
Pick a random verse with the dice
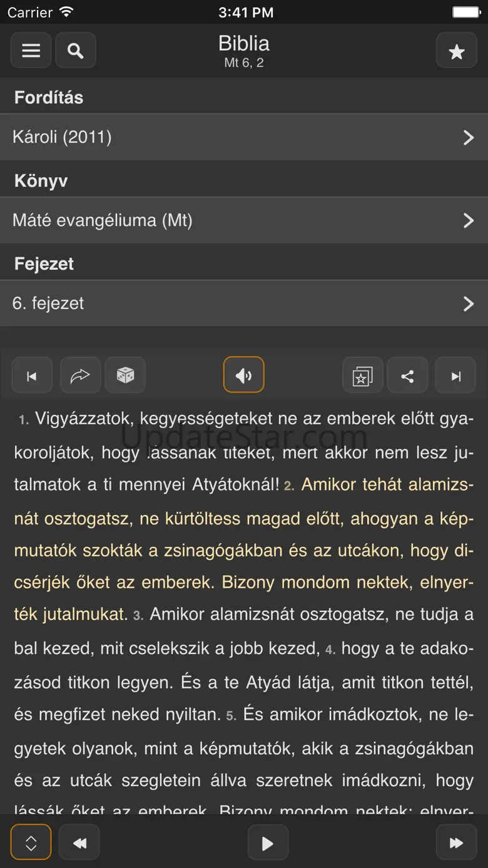(x=125, y=375)
